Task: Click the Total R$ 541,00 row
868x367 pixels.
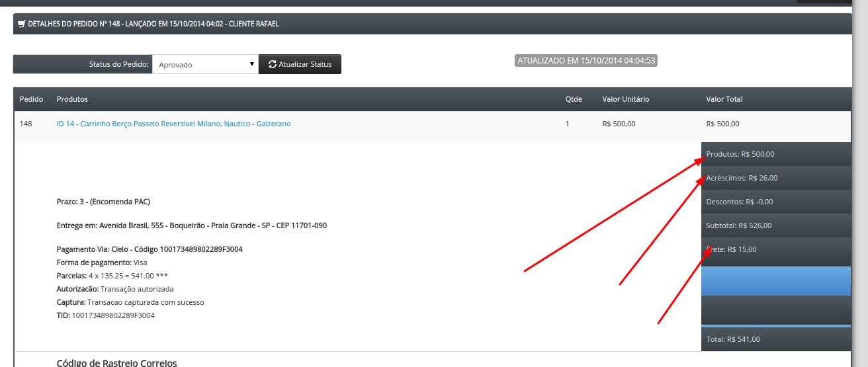Action: click(x=775, y=339)
